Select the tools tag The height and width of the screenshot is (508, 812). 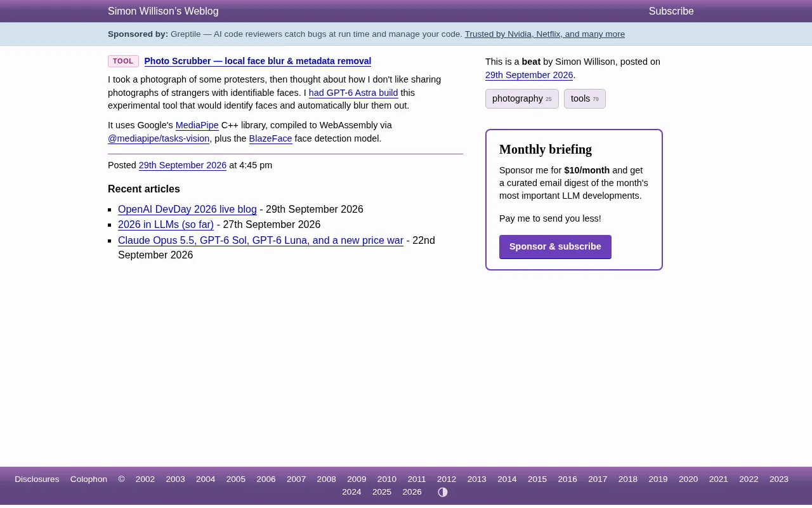pyautogui.click(x=585, y=98)
